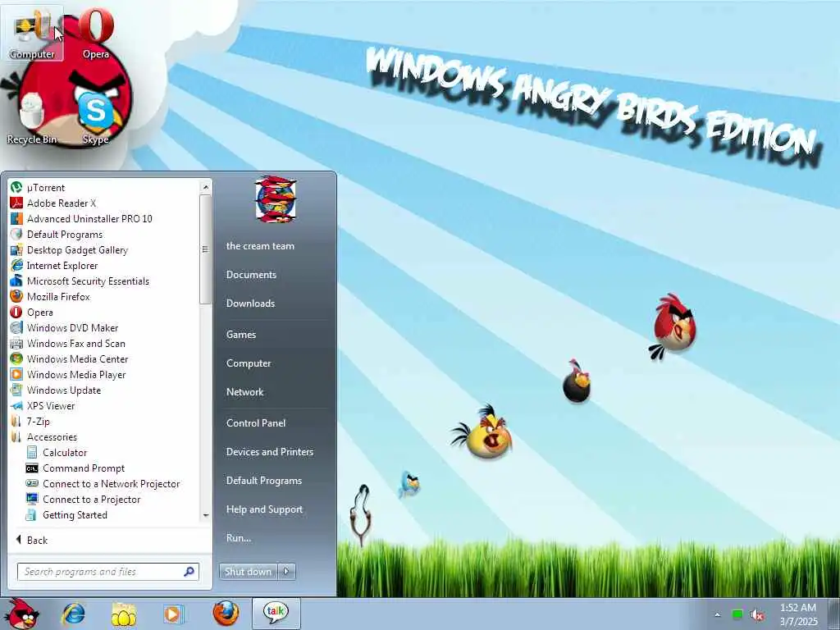
Task: Open Documents from Start menu
Action: pyautogui.click(x=251, y=274)
